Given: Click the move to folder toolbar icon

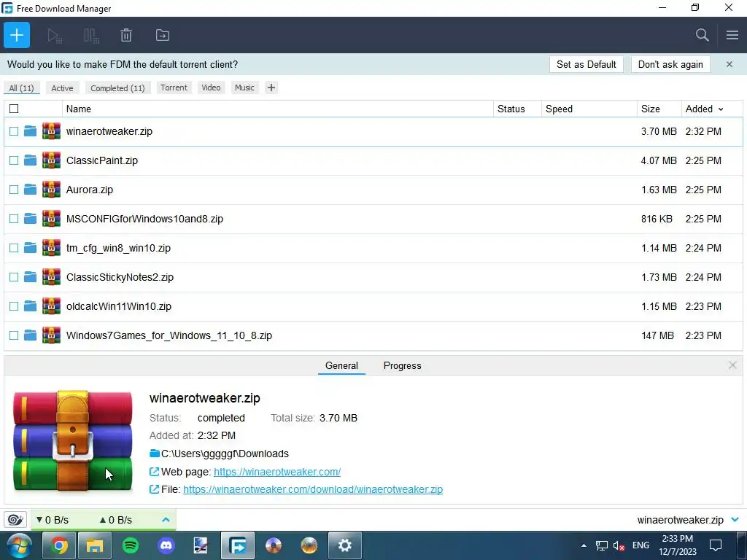Looking at the screenshot, I should pyautogui.click(x=163, y=35).
